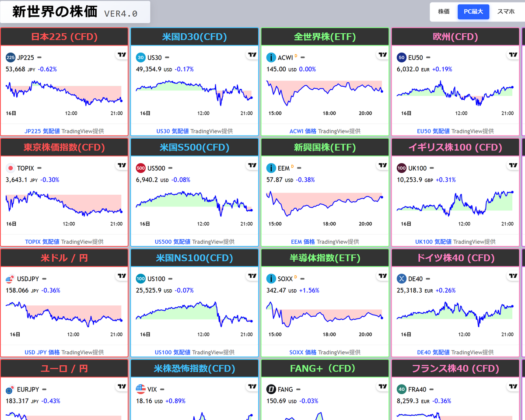525x420 pixels.
Task: Click the USDJPY price 158.066
Action: (17, 290)
